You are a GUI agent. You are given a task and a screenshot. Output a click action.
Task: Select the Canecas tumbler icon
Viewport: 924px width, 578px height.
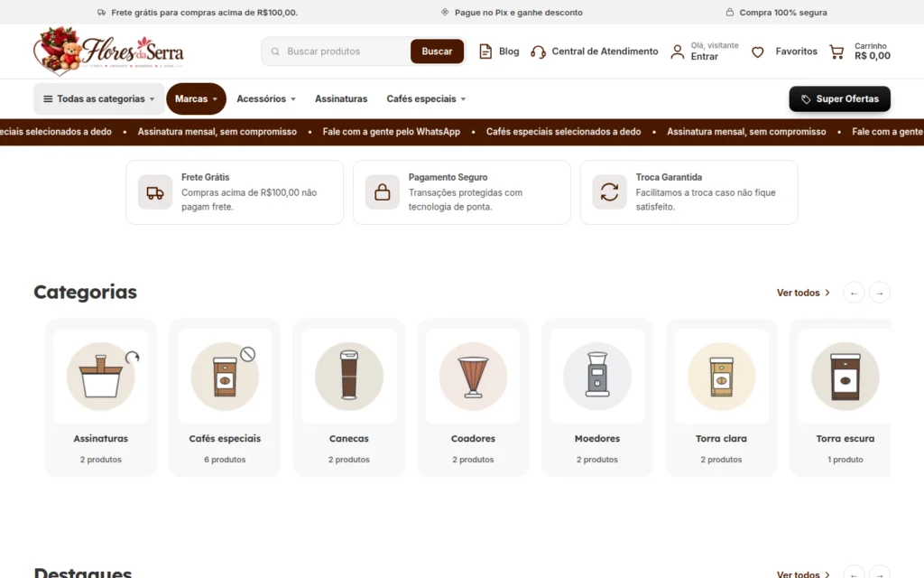click(x=349, y=377)
